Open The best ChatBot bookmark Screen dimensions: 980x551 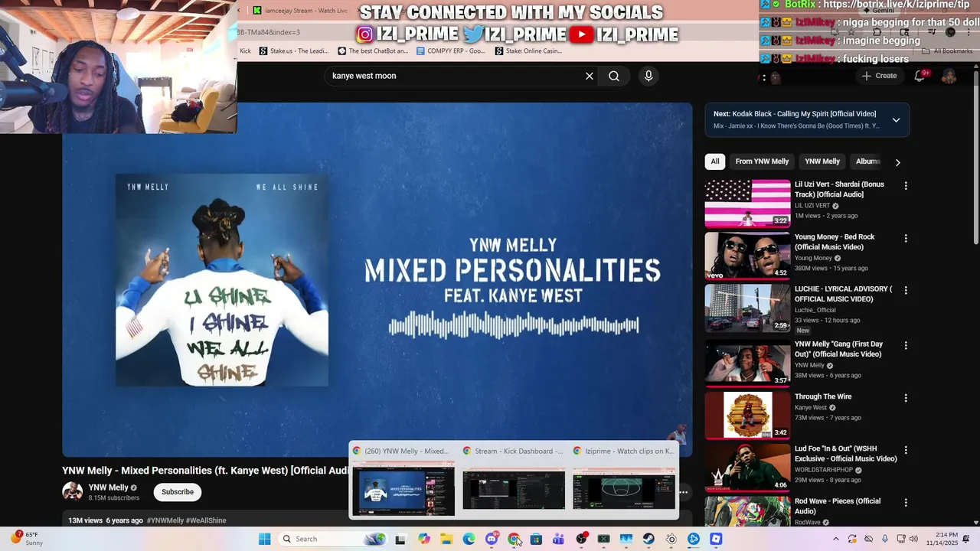click(x=373, y=51)
